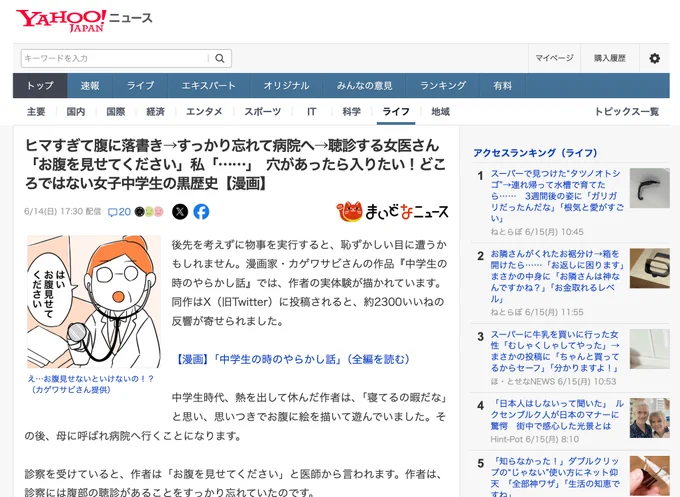
Task: Click the ranking 1 seahorse thumbnail
Action: pos(650,188)
